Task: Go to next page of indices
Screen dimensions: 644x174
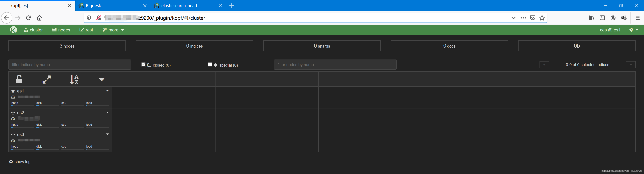Action: click(x=631, y=65)
